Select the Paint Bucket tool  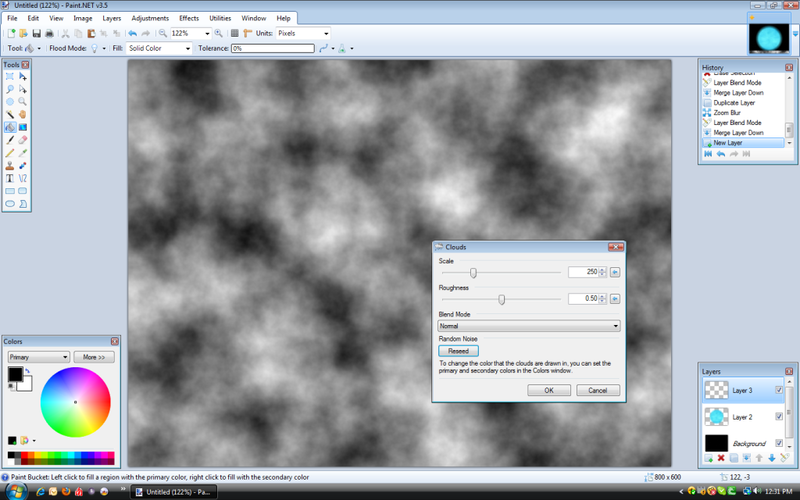10,128
